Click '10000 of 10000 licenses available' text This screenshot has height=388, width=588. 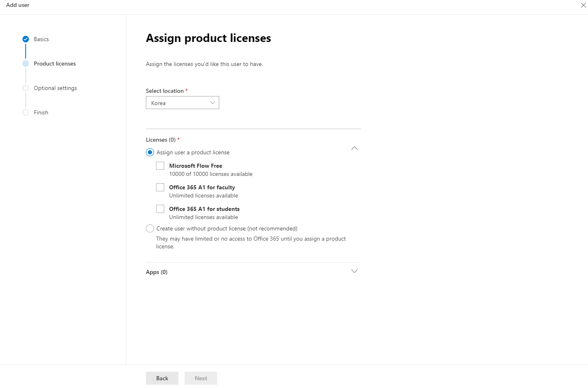click(x=211, y=174)
